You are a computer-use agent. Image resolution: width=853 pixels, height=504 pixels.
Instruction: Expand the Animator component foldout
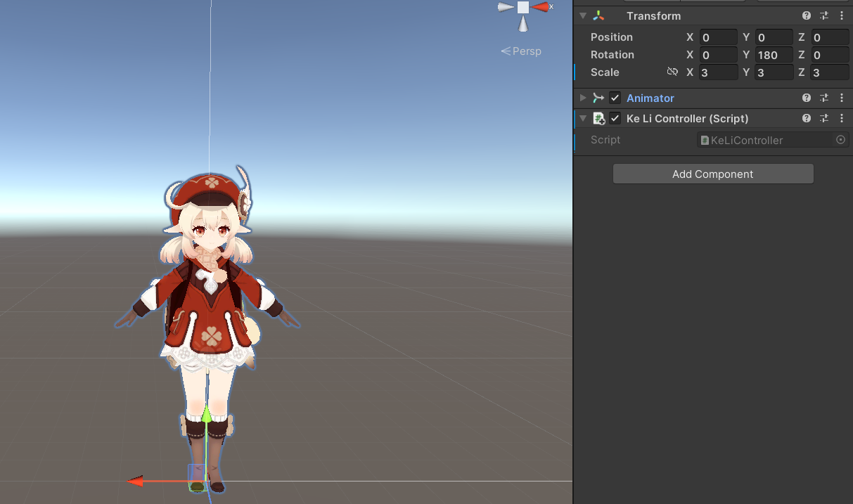point(583,98)
